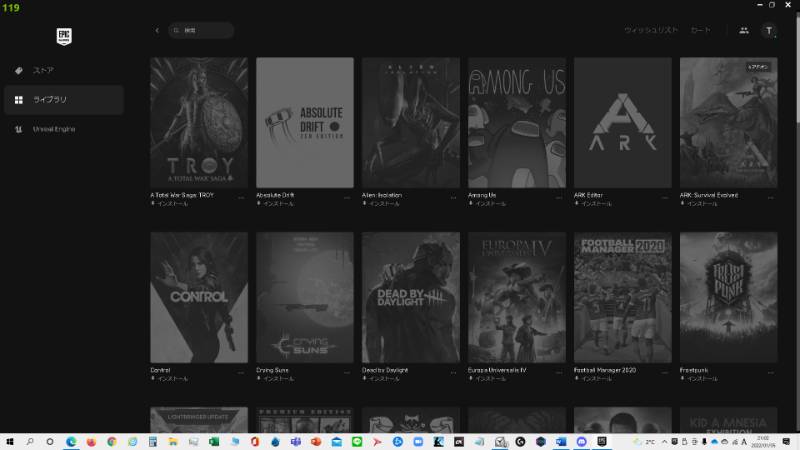This screenshot has width=800, height=450.
Task: Open the Windows Start menu
Action: tap(10, 442)
